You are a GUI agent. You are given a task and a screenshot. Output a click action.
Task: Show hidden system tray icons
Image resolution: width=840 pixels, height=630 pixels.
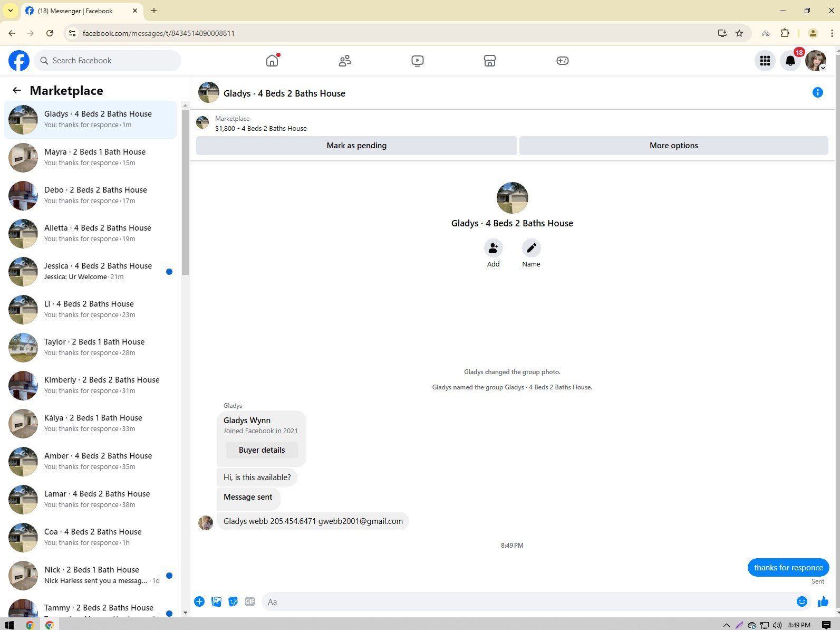point(726,625)
